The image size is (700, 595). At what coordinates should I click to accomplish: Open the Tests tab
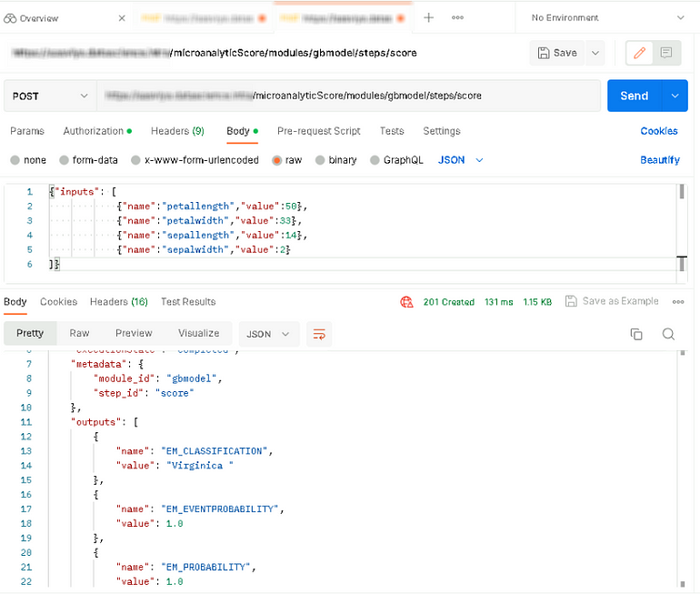(x=392, y=131)
